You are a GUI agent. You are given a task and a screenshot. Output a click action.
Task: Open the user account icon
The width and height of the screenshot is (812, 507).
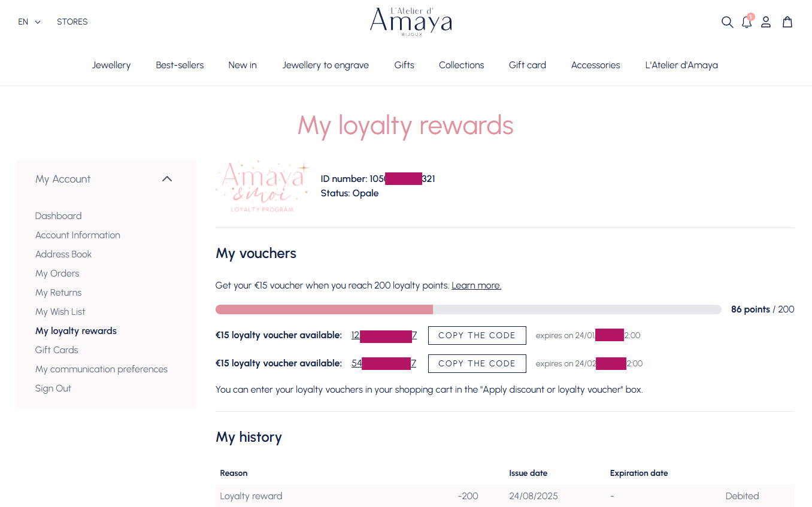click(766, 22)
